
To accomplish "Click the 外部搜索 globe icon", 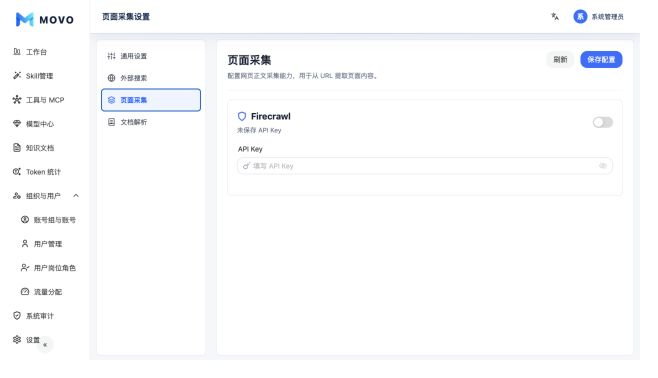I will [111, 78].
